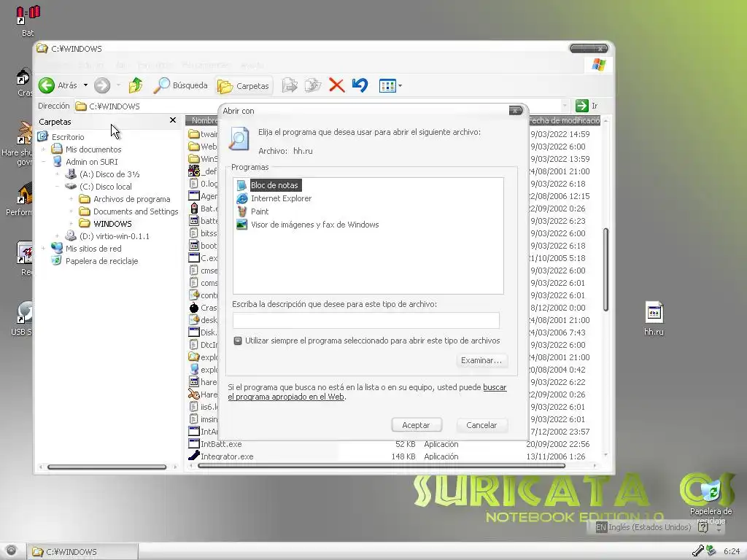
Task: Click the folder tree horizontal scrollbar
Action: [107, 467]
